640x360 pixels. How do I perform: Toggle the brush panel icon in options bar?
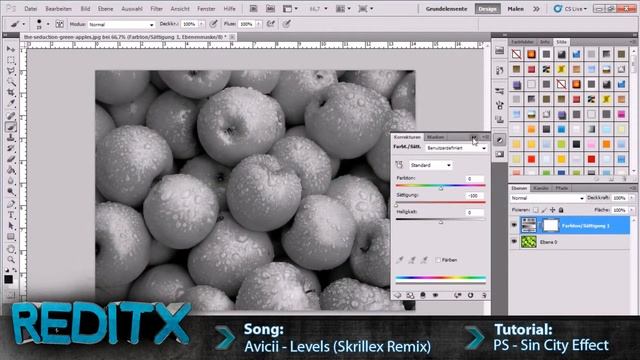(60, 24)
